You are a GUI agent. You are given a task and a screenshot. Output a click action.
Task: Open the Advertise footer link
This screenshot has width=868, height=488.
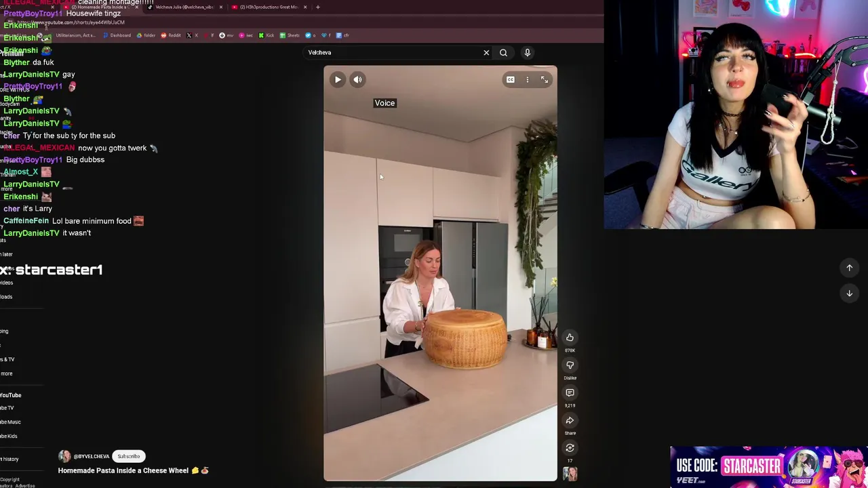25,486
